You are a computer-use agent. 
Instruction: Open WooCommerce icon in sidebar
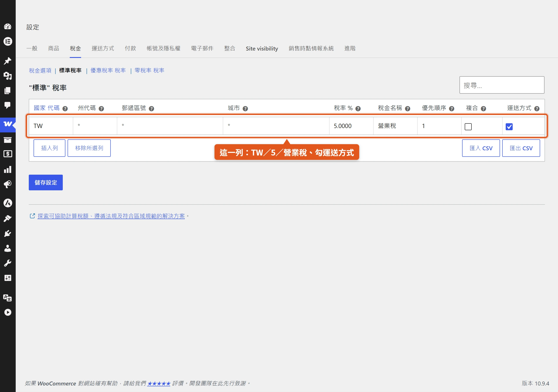coord(8,124)
